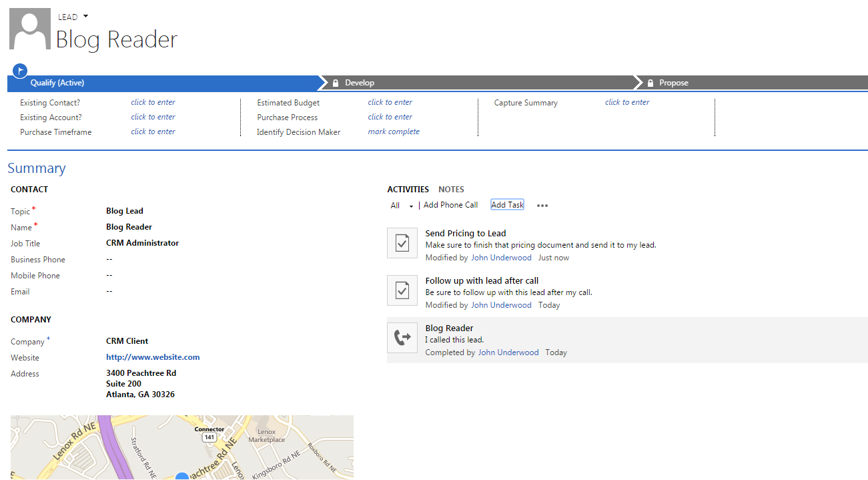The height and width of the screenshot is (480, 868).
Task: Click to enter Estimated Budget value
Action: pos(390,103)
